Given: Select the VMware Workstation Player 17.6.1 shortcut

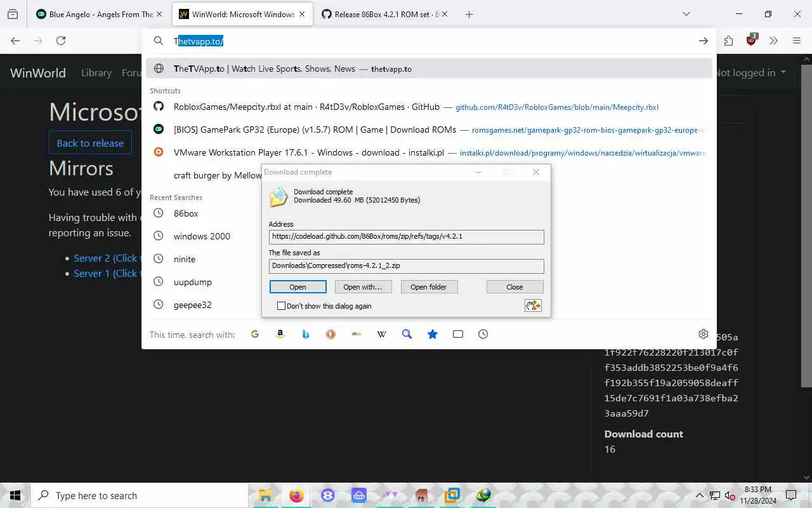Looking at the screenshot, I should click(429, 152).
